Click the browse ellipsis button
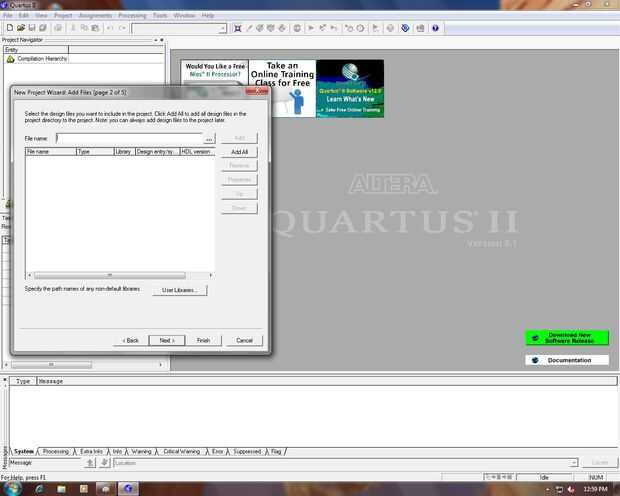The height and width of the screenshot is (496, 620). [x=209, y=138]
